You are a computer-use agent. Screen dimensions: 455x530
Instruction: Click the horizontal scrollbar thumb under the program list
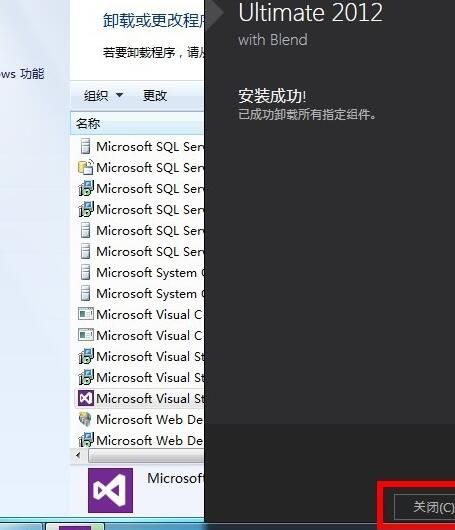coord(146,456)
